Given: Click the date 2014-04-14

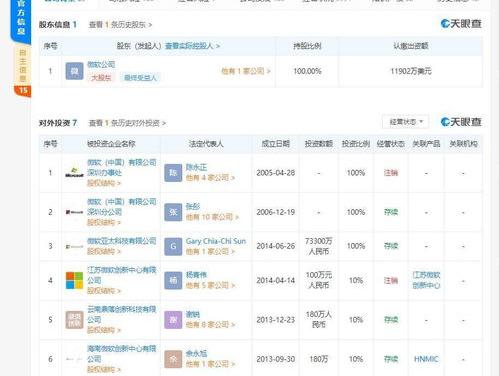Looking at the screenshot, I should [x=276, y=280].
